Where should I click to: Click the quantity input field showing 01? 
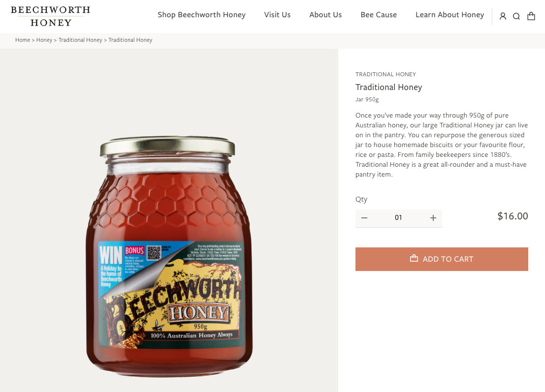coord(398,218)
